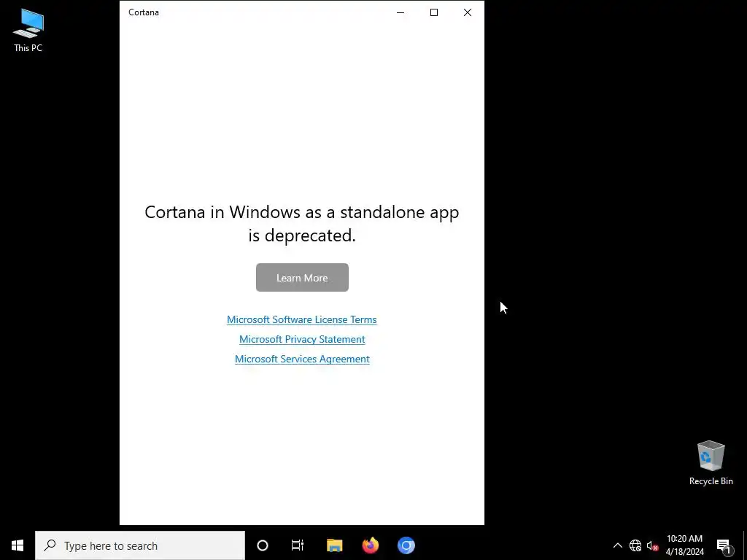Open network status tray icon
The height and width of the screenshot is (560, 747).
(x=635, y=545)
